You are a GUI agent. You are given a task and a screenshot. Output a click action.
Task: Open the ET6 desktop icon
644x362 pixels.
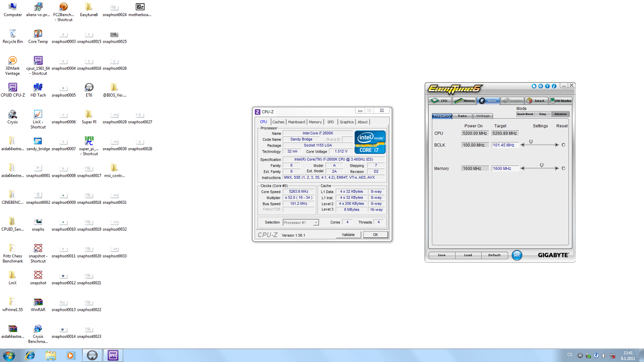point(89,90)
